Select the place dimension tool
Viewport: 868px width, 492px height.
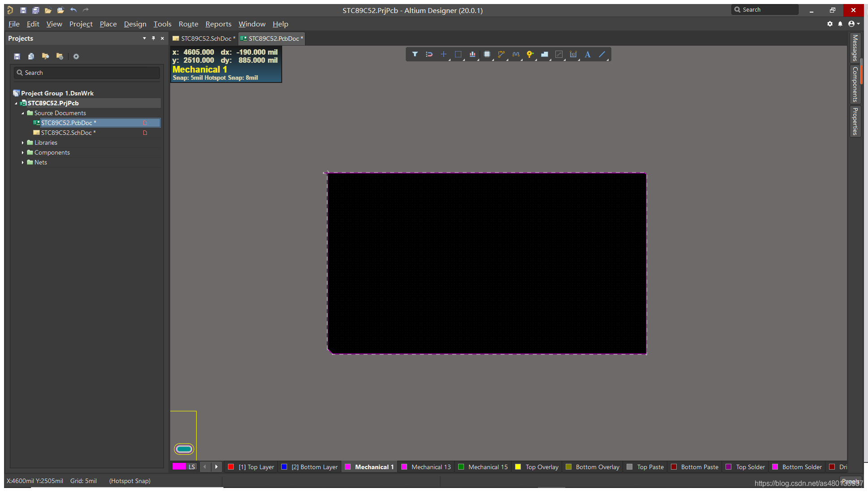pos(573,54)
